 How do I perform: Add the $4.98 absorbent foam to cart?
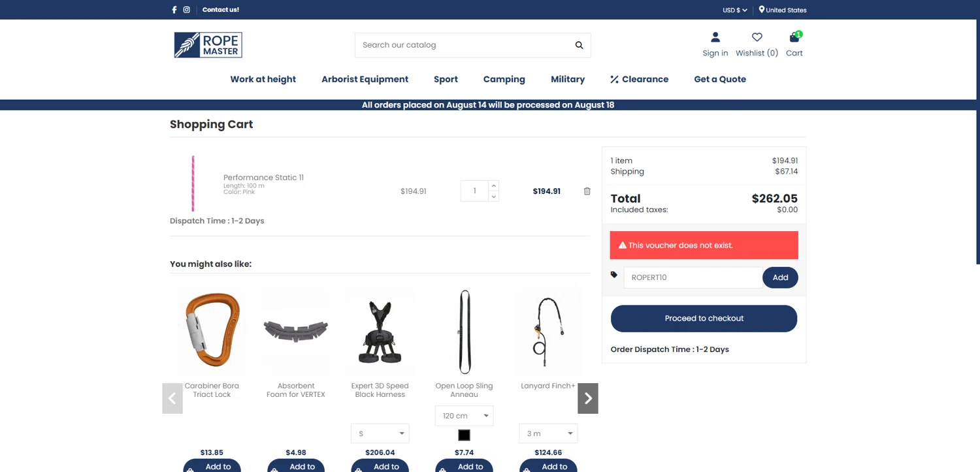(x=296, y=466)
